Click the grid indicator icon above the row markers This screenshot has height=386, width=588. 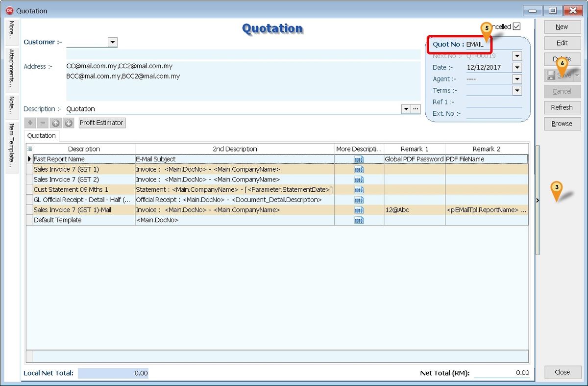pyautogui.click(x=29, y=149)
